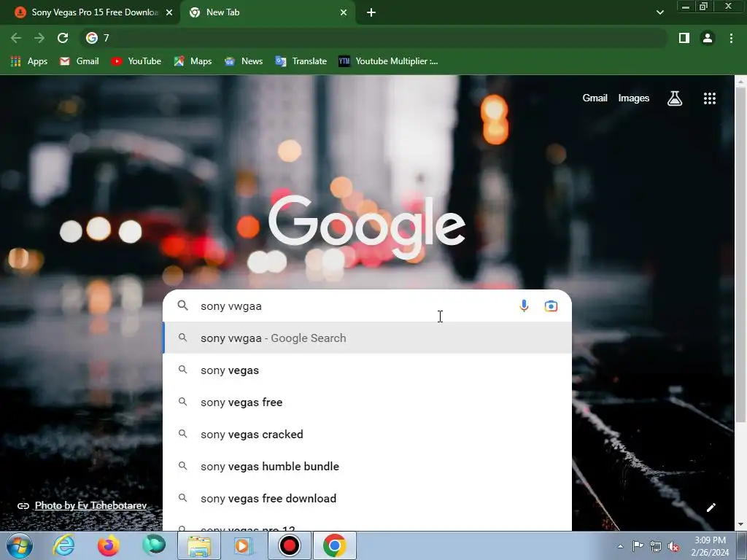Start voice search with microphone icon
747x560 pixels.
(x=524, y=306)
